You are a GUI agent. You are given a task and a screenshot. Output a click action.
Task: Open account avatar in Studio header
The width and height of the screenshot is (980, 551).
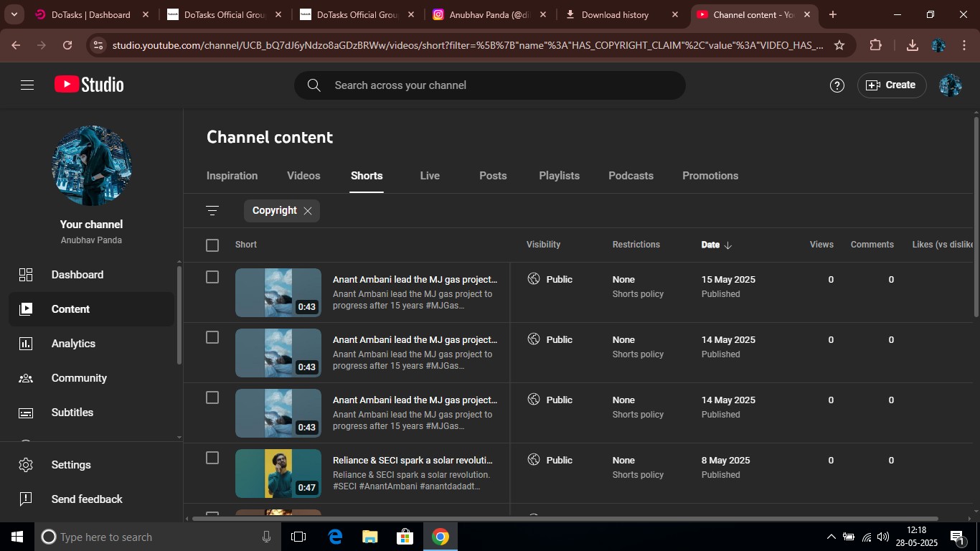click(x=950, y=85)
